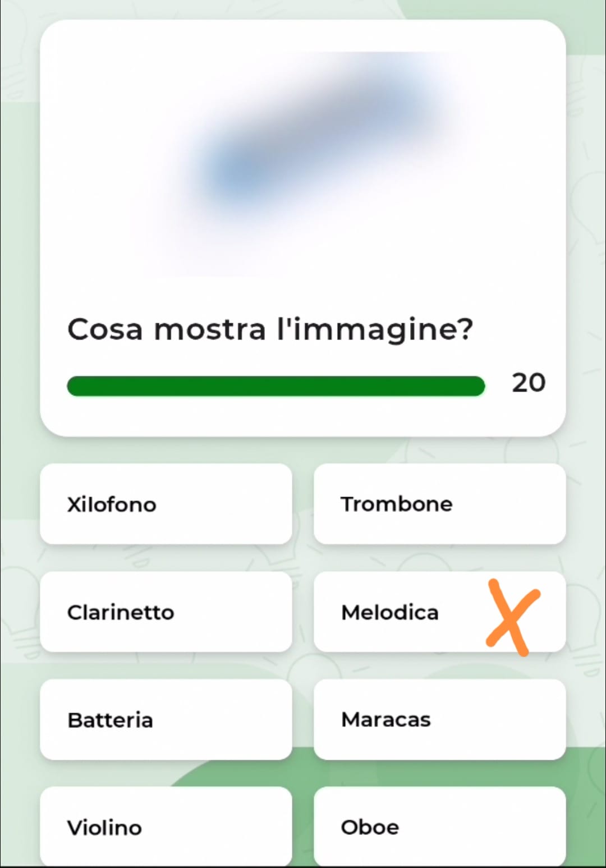Choose the Batteria answer
The image size is (606, 868).
point(166,720)
